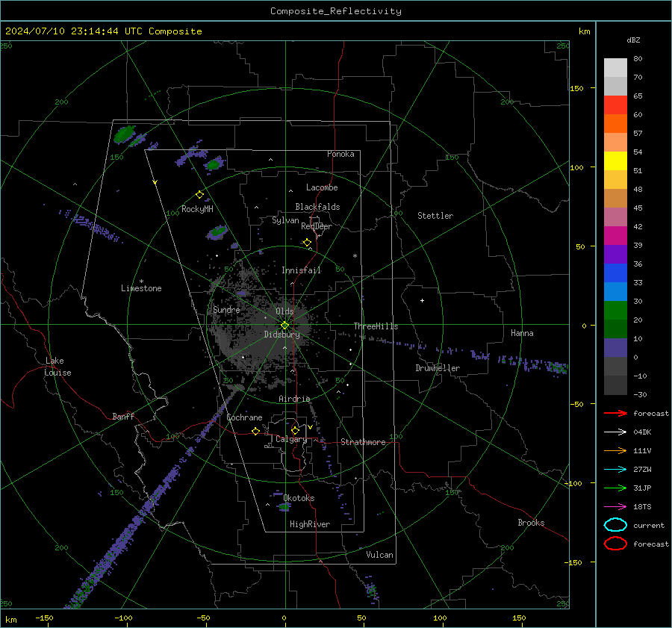Select the purple 39-36 dBZ swatch

coord(615,255)
